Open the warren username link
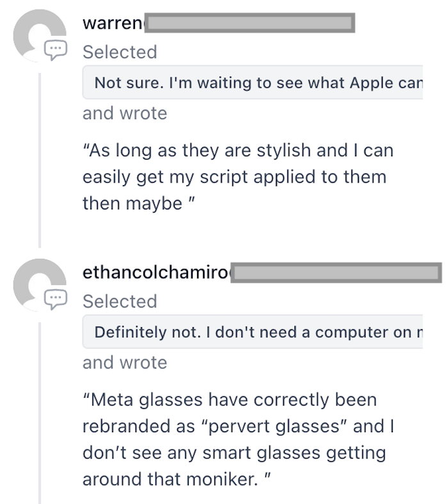The width and height of the screenshot is (448, 504). [113, 24]
